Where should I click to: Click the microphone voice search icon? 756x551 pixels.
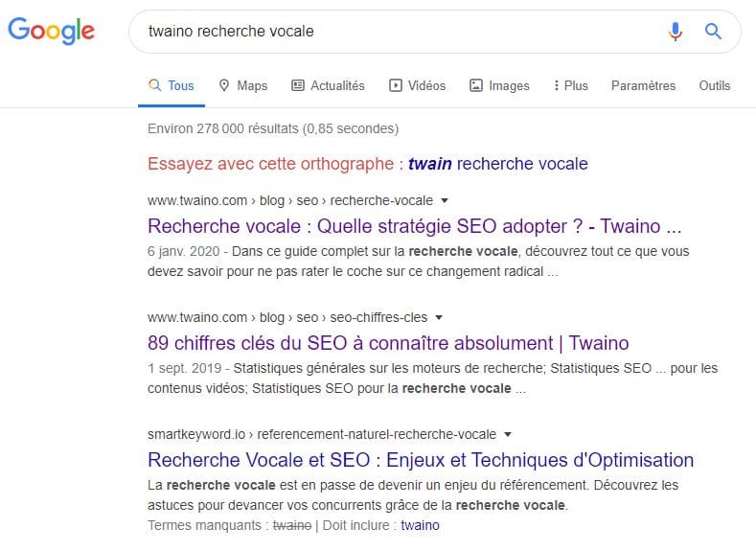676,32
